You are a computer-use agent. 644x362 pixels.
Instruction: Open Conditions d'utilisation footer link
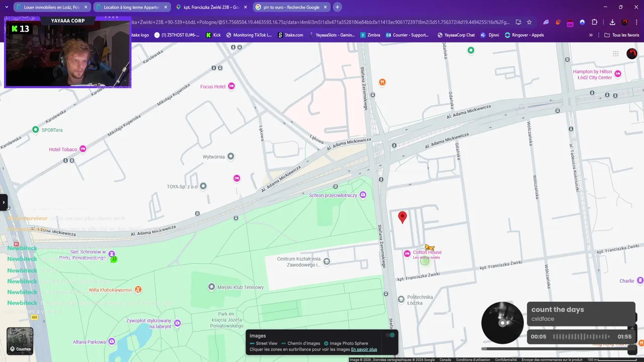[x=473, y=359]
